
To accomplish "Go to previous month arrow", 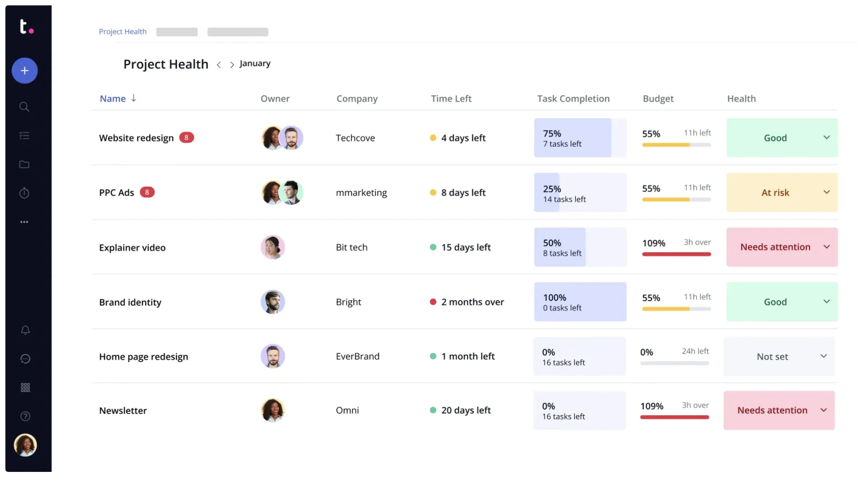I will [219, 65].
